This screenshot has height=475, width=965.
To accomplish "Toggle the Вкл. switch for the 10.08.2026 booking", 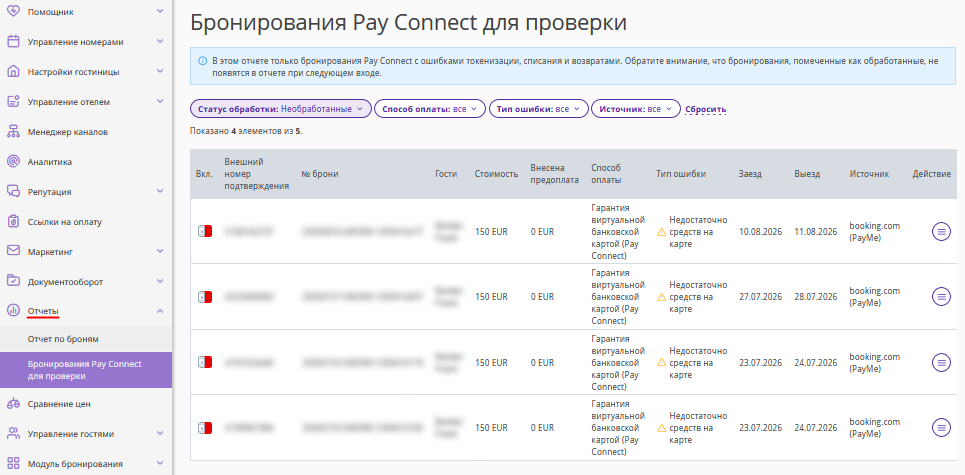I will (x=204, y=231).
